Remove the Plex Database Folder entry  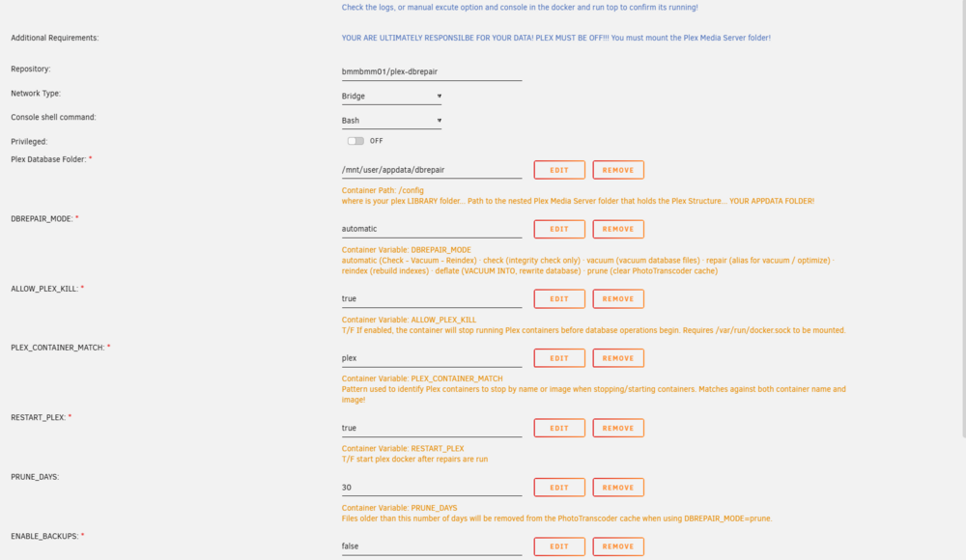pos(618,170)
